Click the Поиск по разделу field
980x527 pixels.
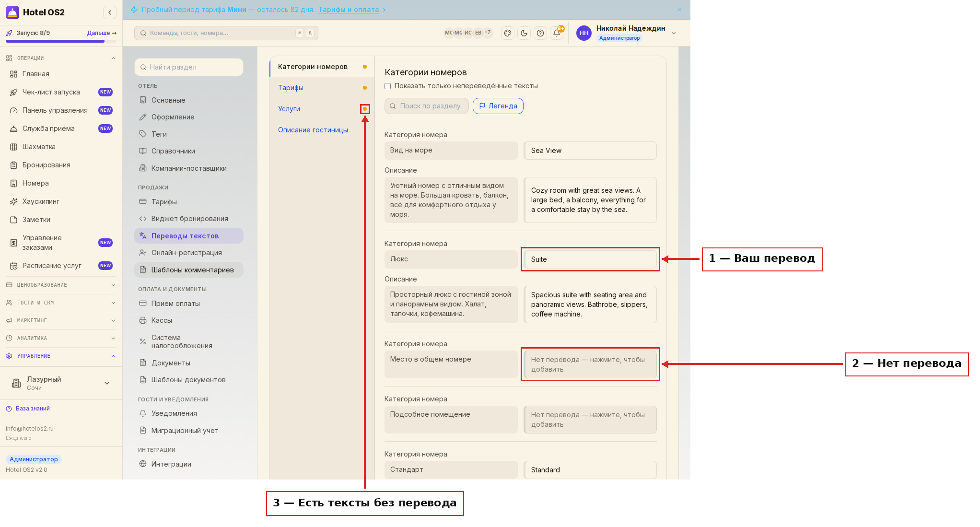(x=426, y=106)
